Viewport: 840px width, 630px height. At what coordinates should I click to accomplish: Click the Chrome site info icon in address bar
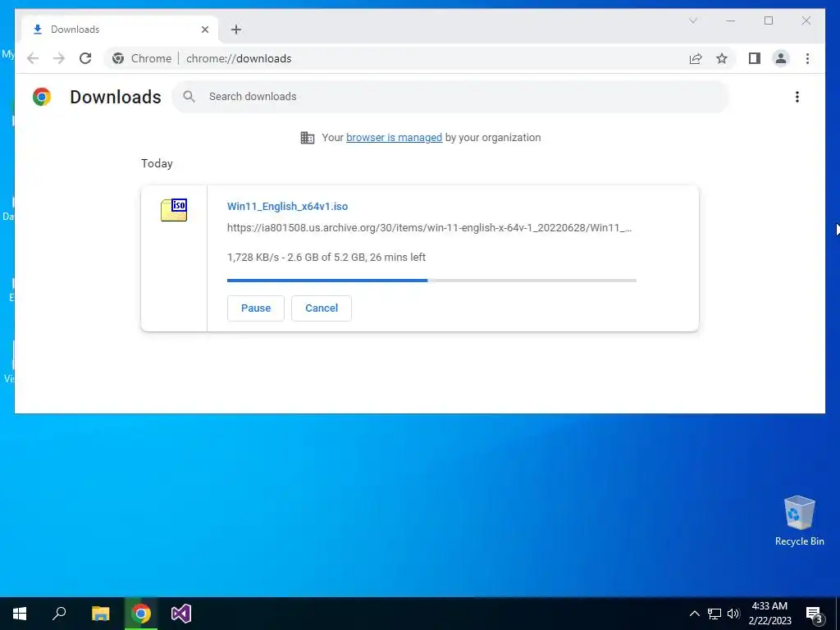coord(118,58)
